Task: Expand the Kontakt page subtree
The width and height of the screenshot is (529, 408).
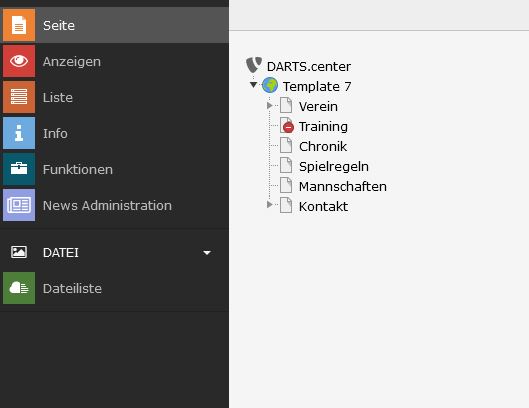Action: (269, 205)
